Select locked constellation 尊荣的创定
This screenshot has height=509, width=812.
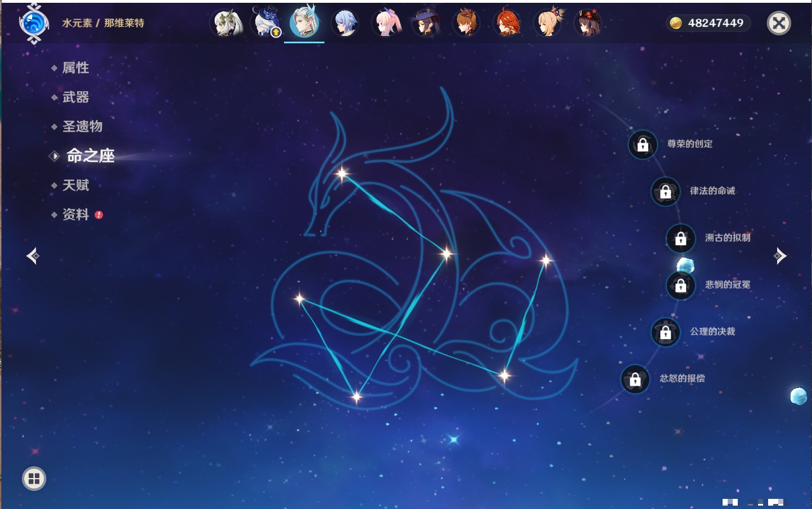point(643,145)
